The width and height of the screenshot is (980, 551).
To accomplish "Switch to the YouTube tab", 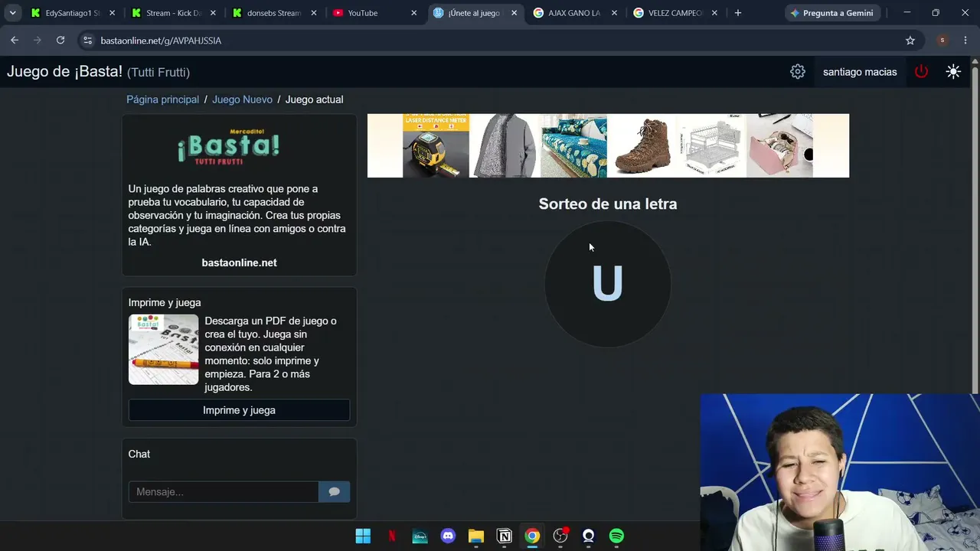I will click(x=374, y=13).
